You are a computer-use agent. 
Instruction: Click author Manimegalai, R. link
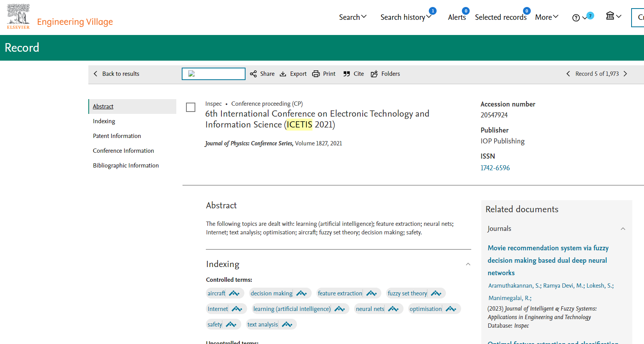(x=510, y=298)
